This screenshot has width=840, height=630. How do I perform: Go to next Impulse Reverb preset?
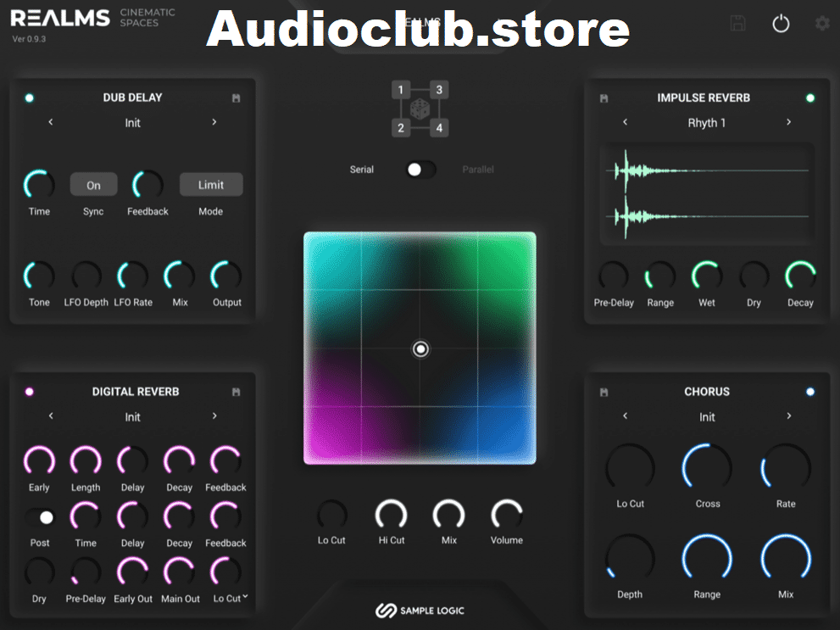(x=788, y=122)
